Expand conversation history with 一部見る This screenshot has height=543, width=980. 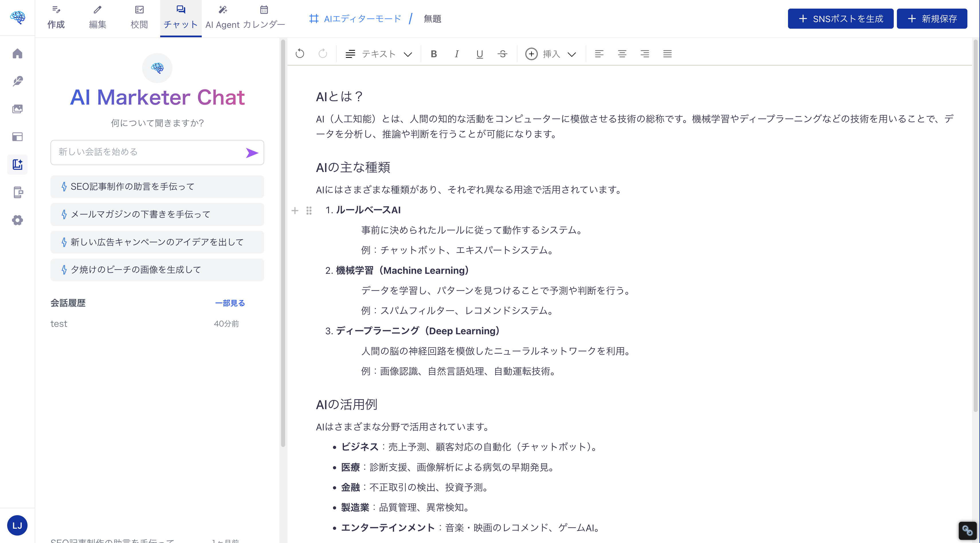coord(230,303)
